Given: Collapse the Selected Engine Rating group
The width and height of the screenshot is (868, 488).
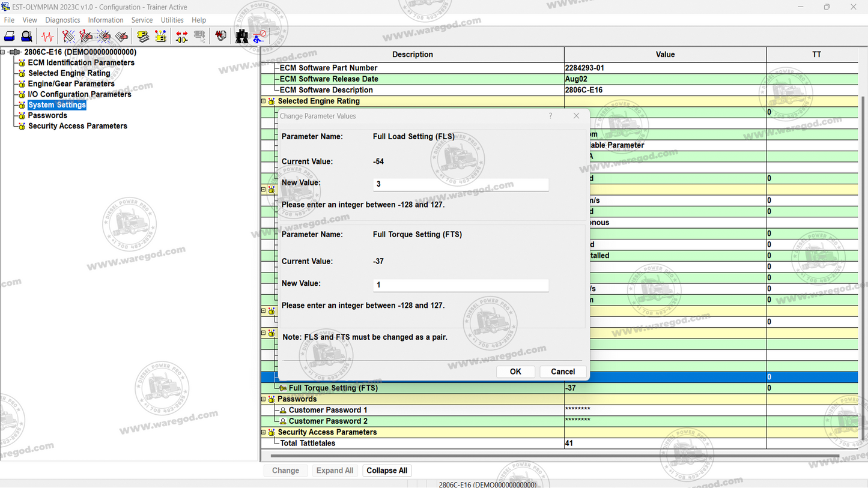Looking at the screenshot, I should 264,101.
